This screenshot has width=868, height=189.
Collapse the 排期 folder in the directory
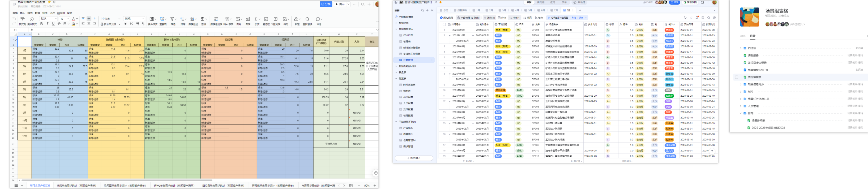(740, 113)
